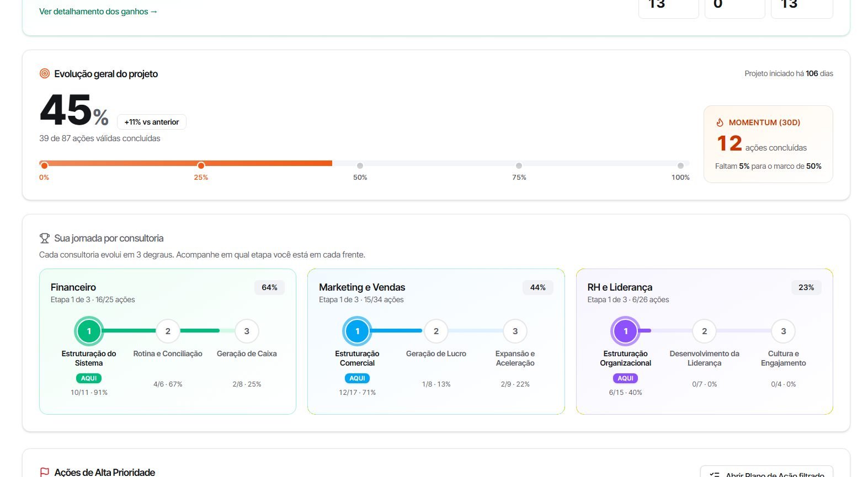Click the 39 de 87 ações válidas concluídas text
This screenshot has height=477, width=868.
tap(100, 138)
